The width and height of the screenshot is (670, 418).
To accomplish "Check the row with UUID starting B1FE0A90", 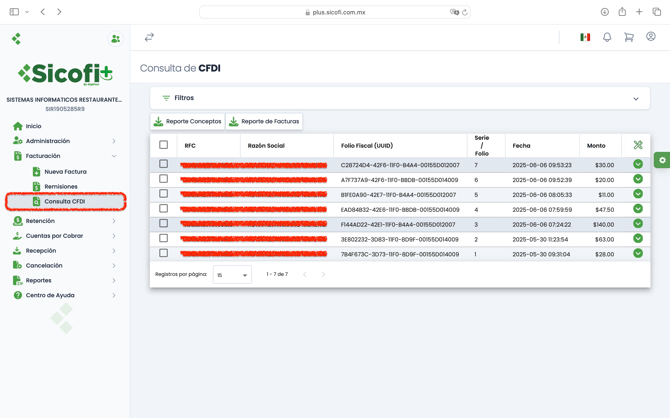I will (x=163, y=194).
